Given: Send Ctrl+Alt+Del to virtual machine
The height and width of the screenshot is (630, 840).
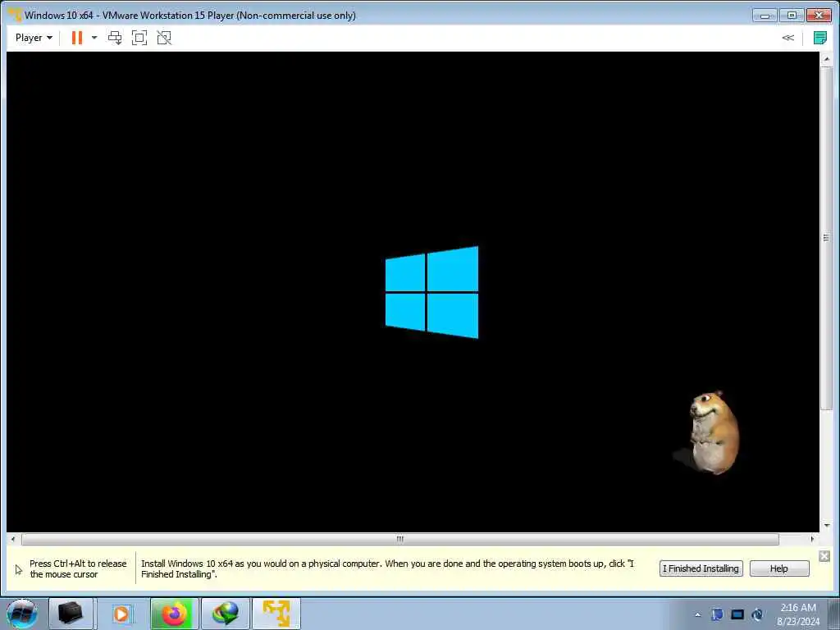Looking at the screenshot, I should pyautogui.click(x=115, y=38).
